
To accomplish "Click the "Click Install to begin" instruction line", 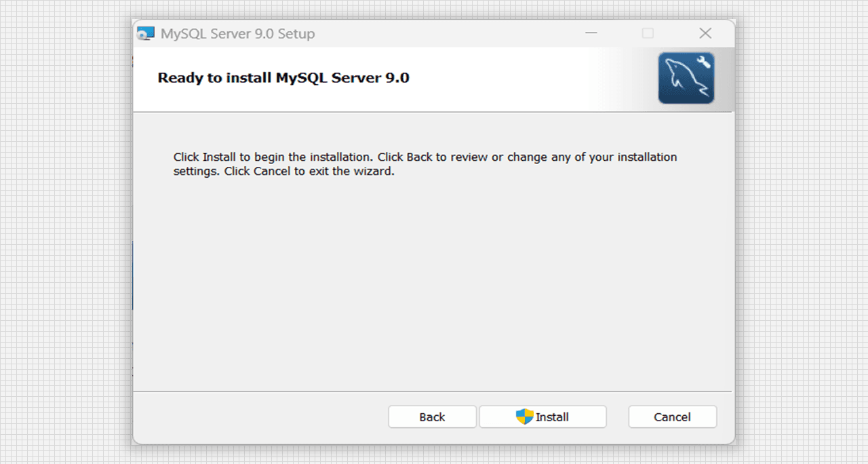I will click(425, 157).
